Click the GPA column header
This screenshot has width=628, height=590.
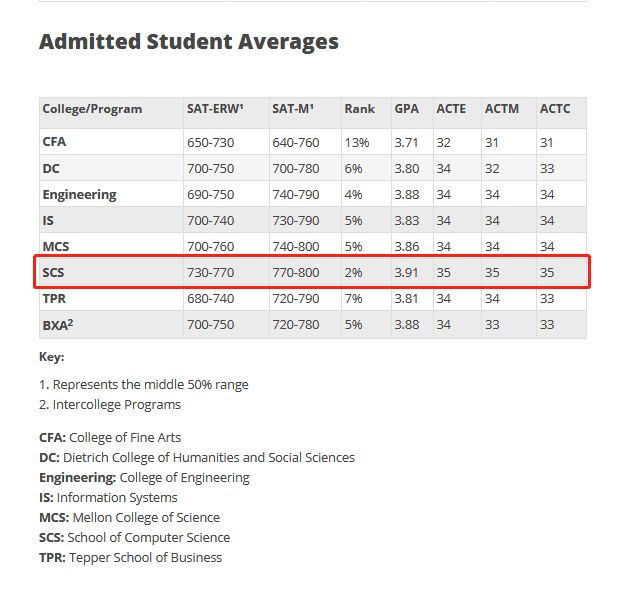coord(407,109)
